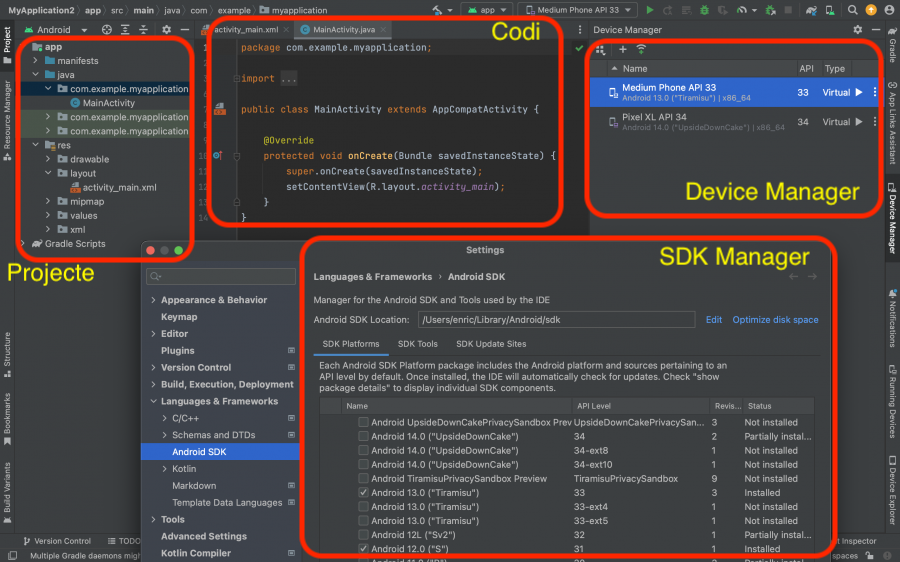The width and height of the screenshot is (900, 562).
Task: Open the Resource Manager side tool window
Action: coord(7,121)
